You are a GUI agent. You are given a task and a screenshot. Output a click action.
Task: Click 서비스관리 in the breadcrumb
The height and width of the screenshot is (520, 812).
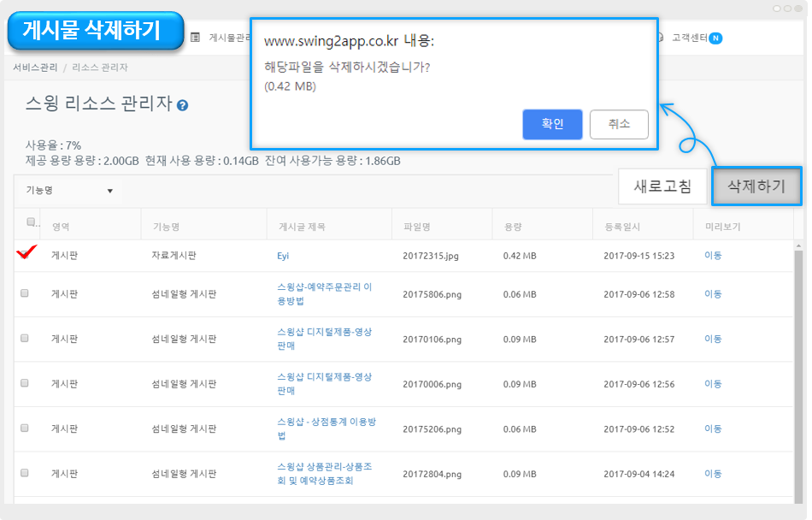pos(35,68)
